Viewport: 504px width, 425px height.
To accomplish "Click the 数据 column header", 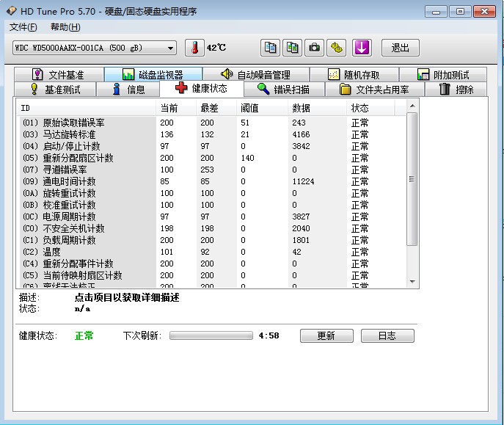I will [317, 108].
